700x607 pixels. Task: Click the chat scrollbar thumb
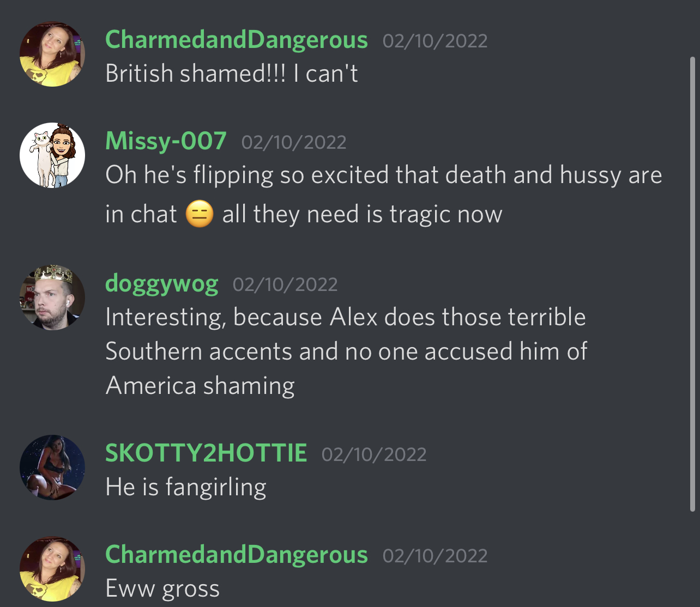tap(692, 284)
